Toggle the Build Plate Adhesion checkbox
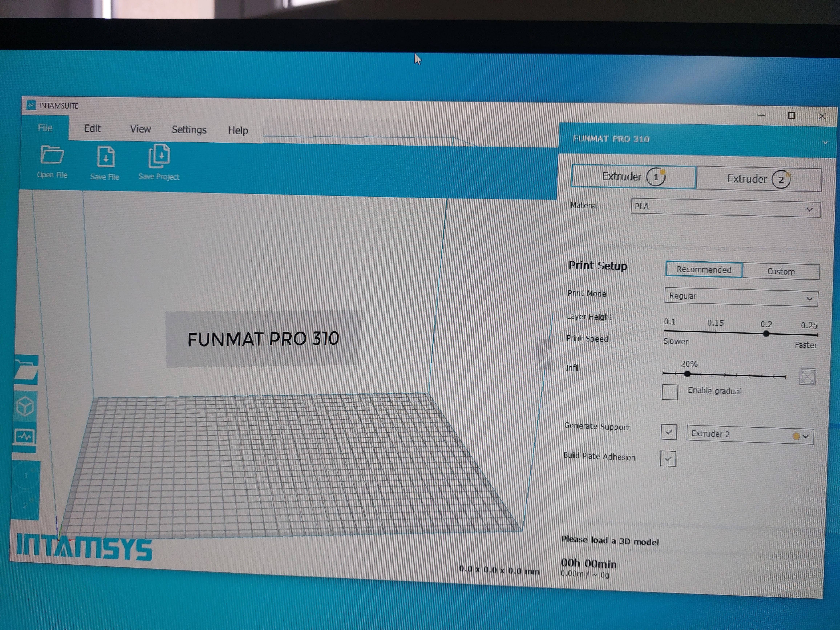 point(668,458)
